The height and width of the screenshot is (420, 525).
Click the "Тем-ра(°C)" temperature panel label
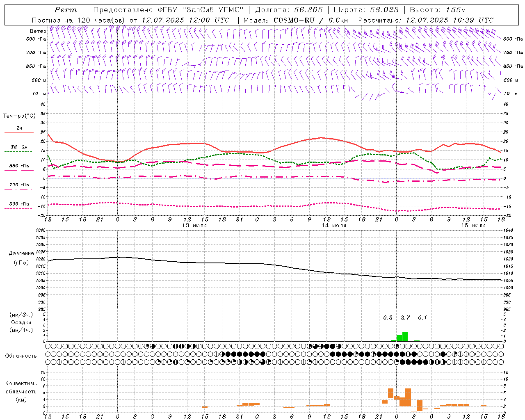[19, 116]
